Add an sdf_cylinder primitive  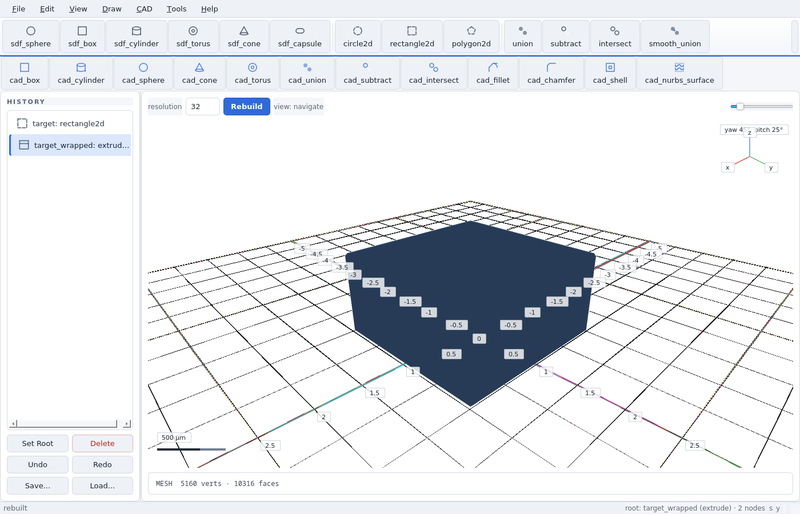136,37
